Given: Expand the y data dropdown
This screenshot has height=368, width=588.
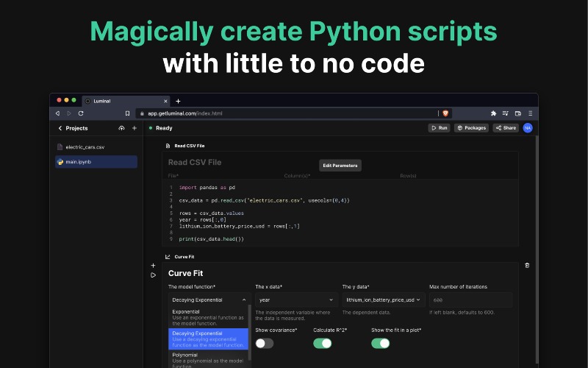Looking at the screenshot, I should 383,300.
